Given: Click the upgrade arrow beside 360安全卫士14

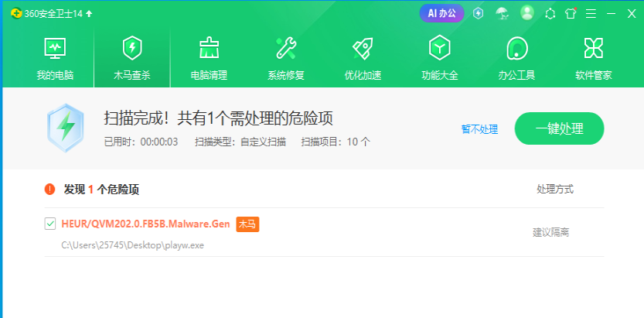Looking at the screenshot, I should click(x=89, y=14).
